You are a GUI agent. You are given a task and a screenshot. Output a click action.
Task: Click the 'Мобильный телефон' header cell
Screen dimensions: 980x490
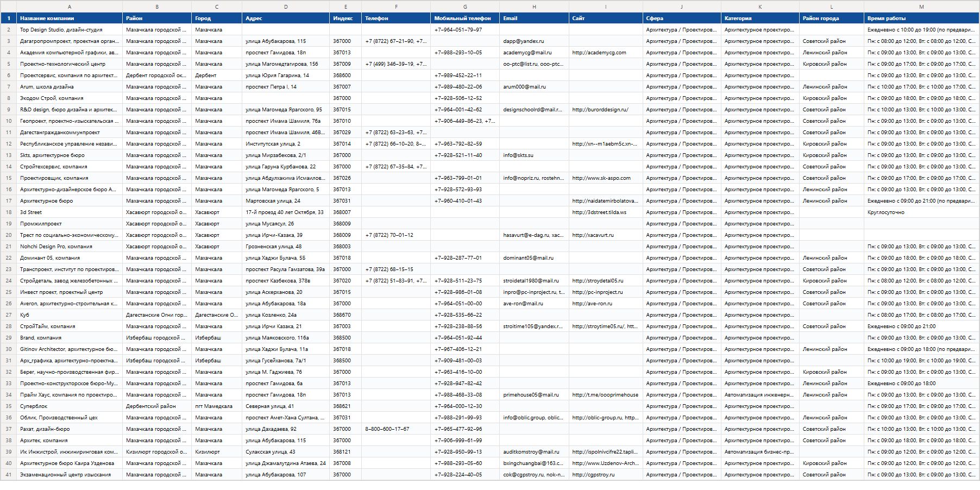465,18
